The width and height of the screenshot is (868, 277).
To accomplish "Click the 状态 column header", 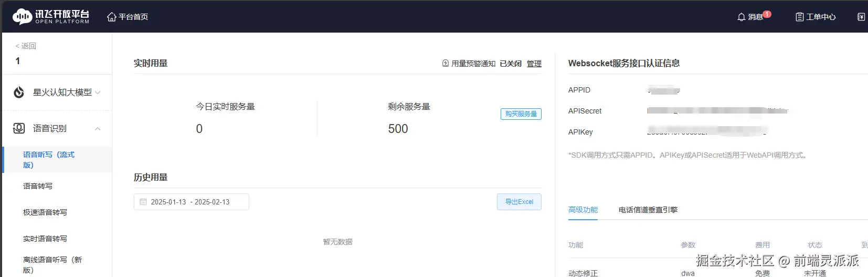I will (x=815, y=245).
